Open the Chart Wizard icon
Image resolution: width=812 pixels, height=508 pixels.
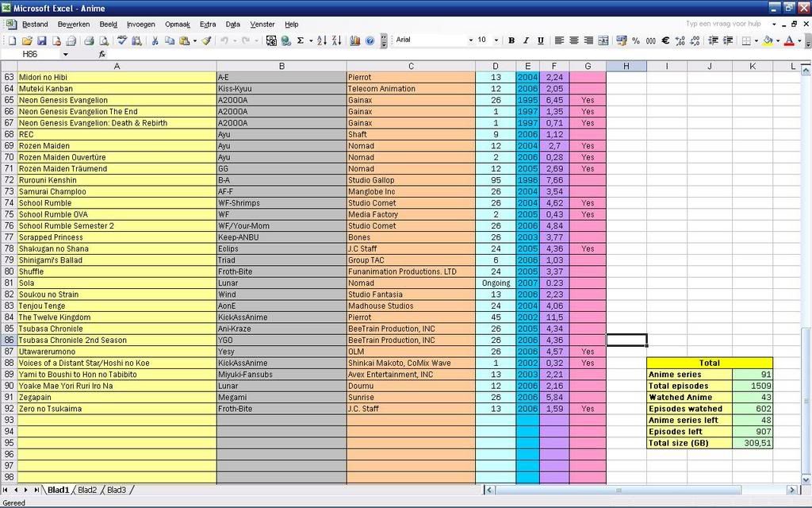click(x=354, y=40)
